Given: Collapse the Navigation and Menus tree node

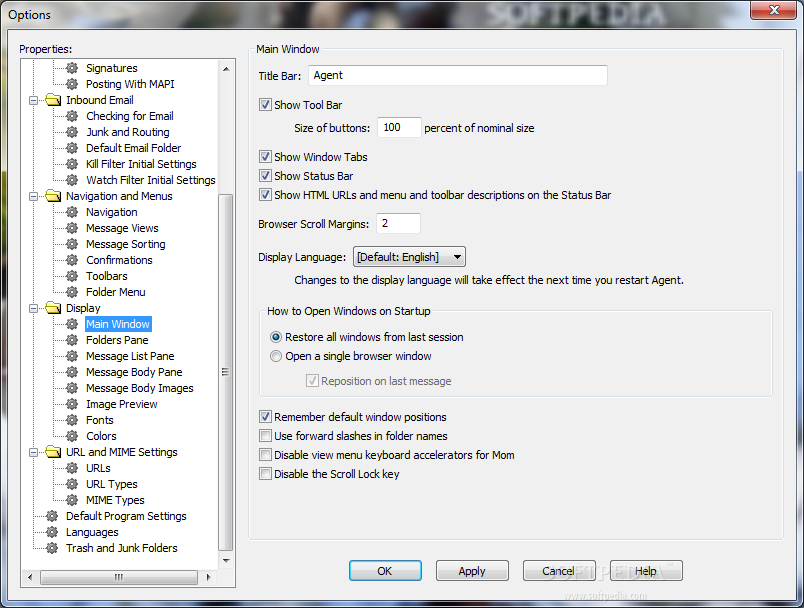Looking at the screenshot, I should (x=33, y=196).
